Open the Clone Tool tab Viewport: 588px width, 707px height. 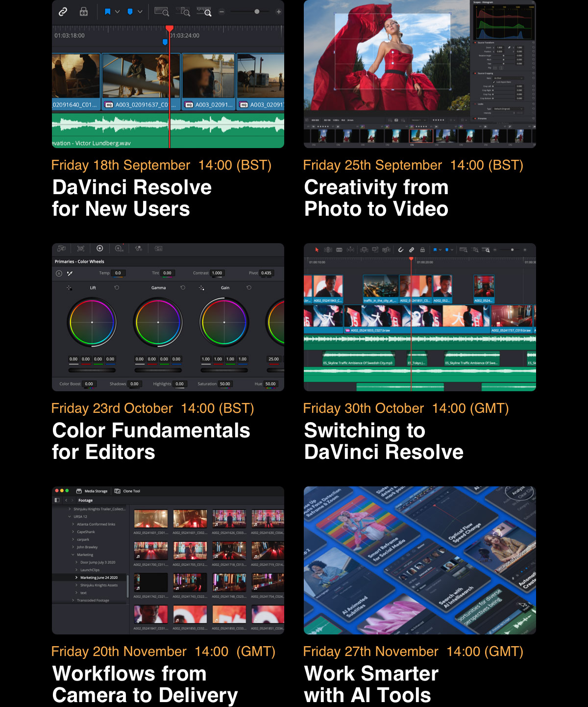pyautogui.click(x=127, y=491)
